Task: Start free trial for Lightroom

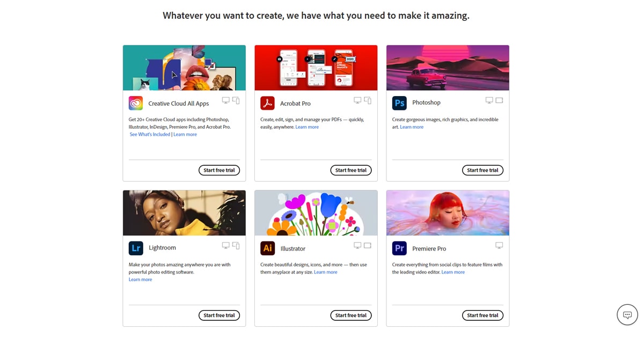Action: [x=219, y=315]
